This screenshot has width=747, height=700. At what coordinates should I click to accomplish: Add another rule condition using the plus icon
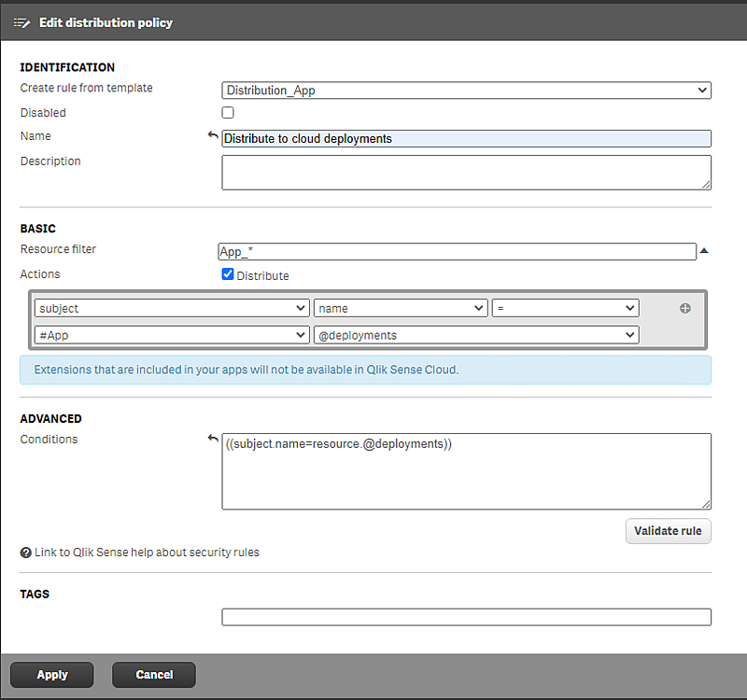pyautogui.click(x=685, y=307)
